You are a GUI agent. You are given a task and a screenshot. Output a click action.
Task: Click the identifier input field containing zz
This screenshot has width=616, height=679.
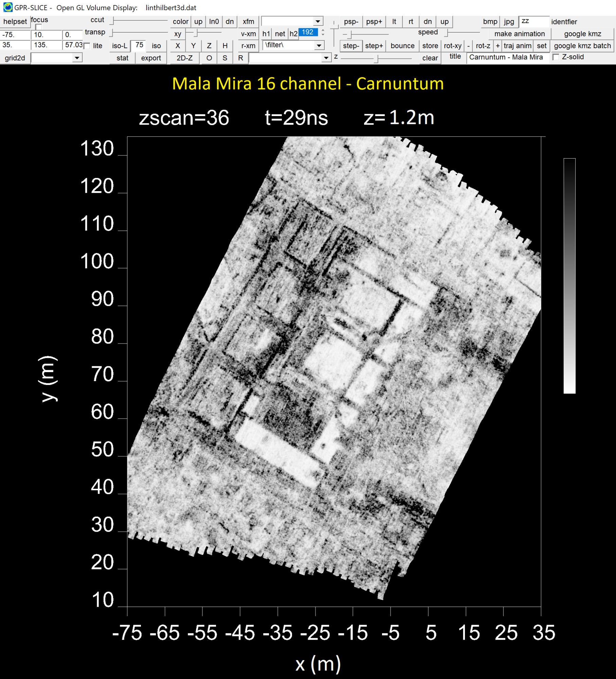point(534,21)
